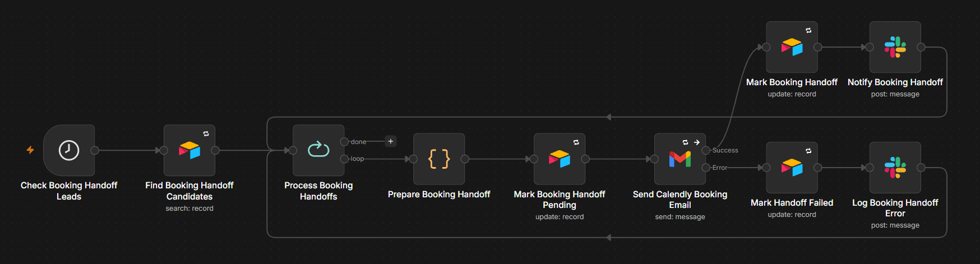Click the retry icon on Mark Booking Handoff node
The image size is (980, 264).
coord(808,30)
